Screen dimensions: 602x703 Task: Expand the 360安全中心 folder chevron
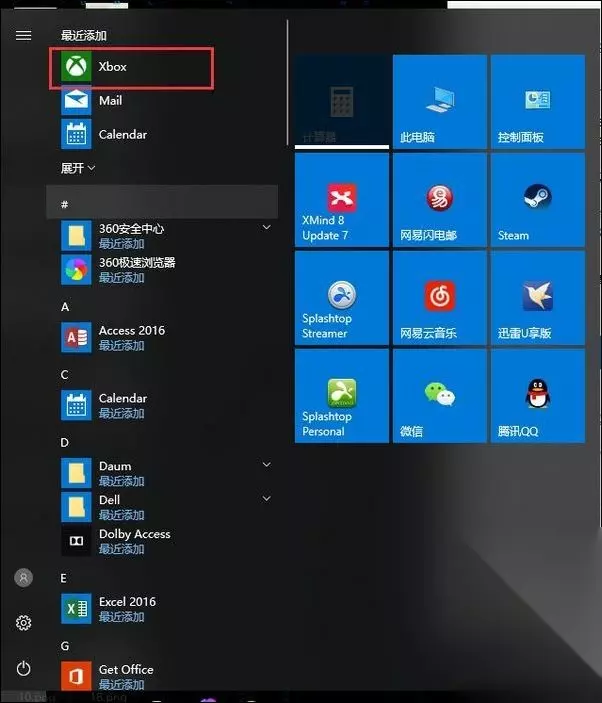(x=267, y=227)
